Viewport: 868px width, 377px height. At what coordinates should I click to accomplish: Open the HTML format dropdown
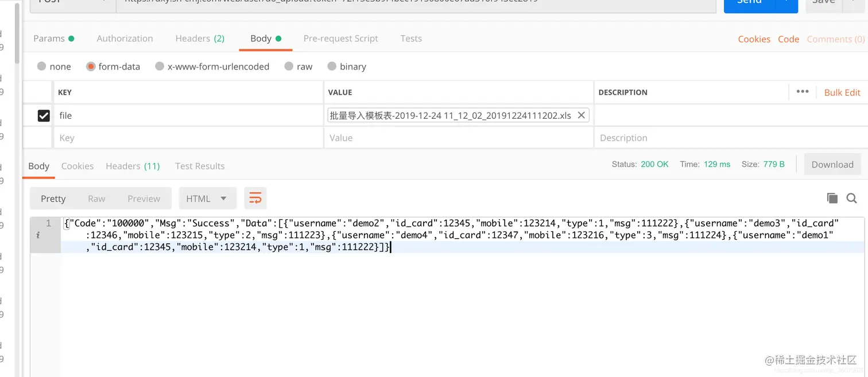point(207,199)
